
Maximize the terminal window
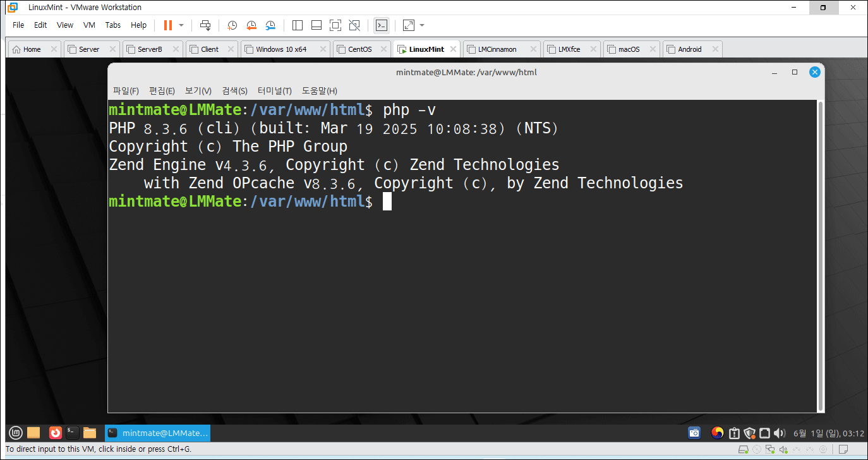click(795, 72)
